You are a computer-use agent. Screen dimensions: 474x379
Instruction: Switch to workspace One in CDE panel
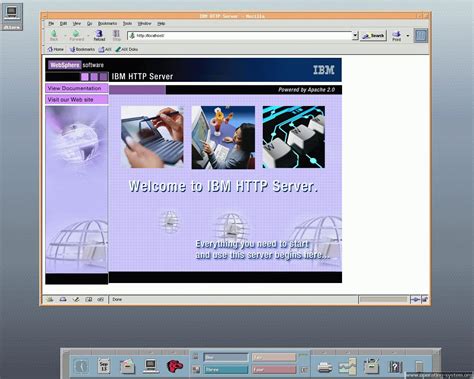(226, 357)
